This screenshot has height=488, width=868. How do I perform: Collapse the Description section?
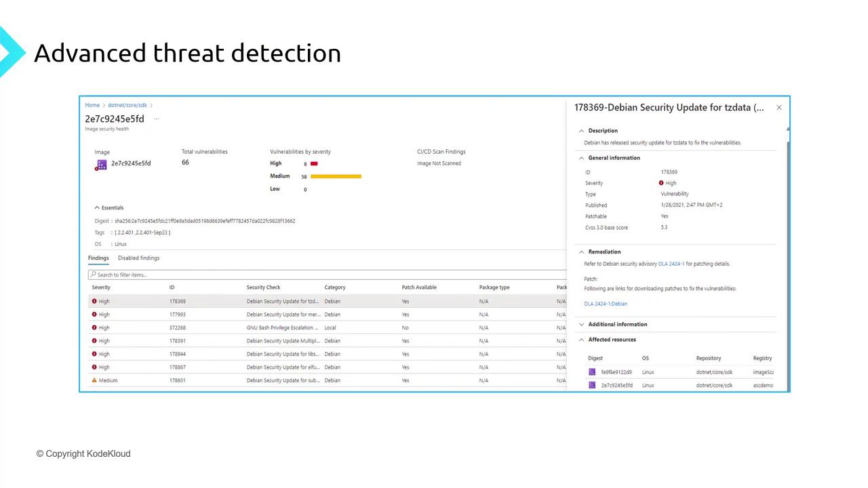point(581,131)
